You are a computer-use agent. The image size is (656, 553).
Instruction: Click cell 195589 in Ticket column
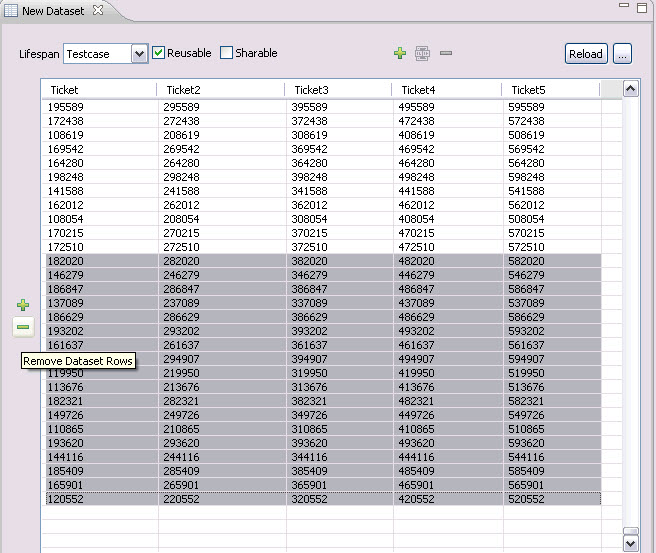point(100,107)
